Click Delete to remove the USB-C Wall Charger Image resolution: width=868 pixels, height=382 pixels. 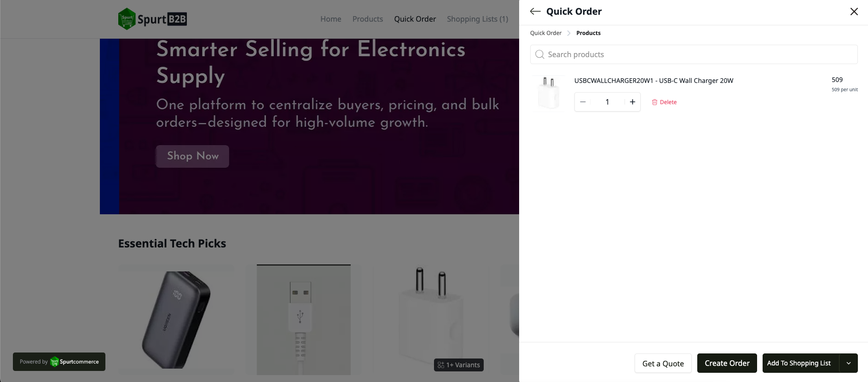(667, 102)
